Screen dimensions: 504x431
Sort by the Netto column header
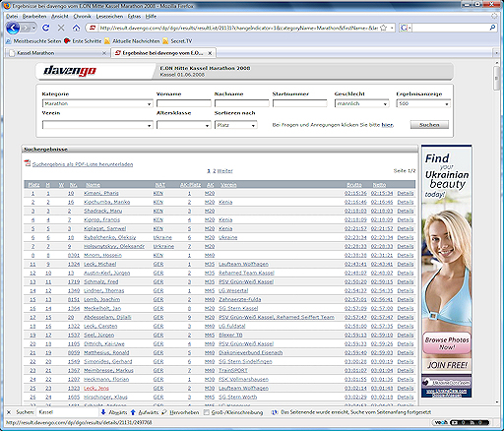coord(379,185)
